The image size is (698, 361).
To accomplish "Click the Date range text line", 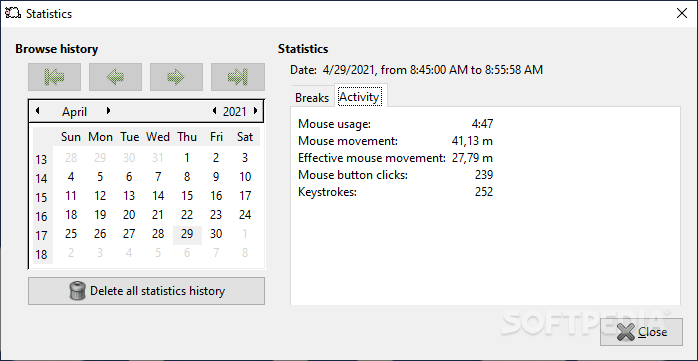I will [x=416, y=70].
